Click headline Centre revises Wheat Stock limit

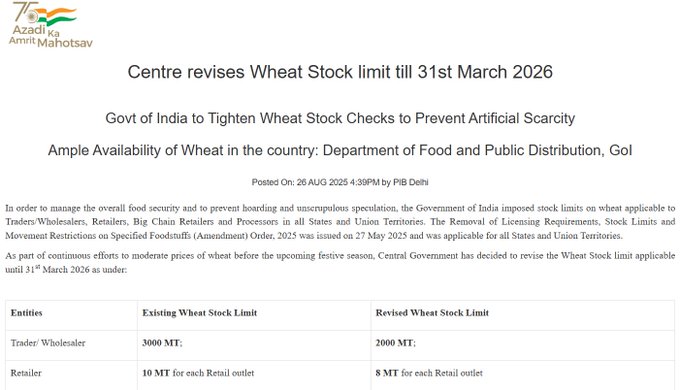(340, 72)
